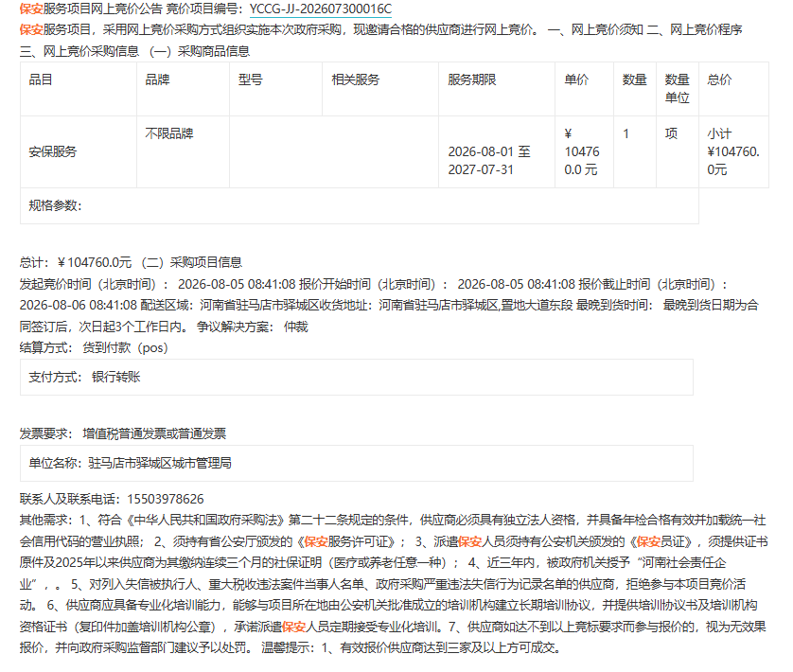Screen dimensions: 793x672
Task: Click the 单价 column header
Action: [584, 89]
